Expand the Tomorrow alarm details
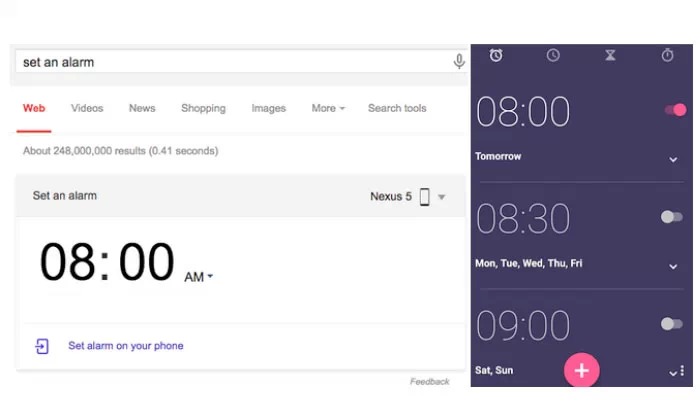The width and height of the screenshot is (700, 415). 673,159
